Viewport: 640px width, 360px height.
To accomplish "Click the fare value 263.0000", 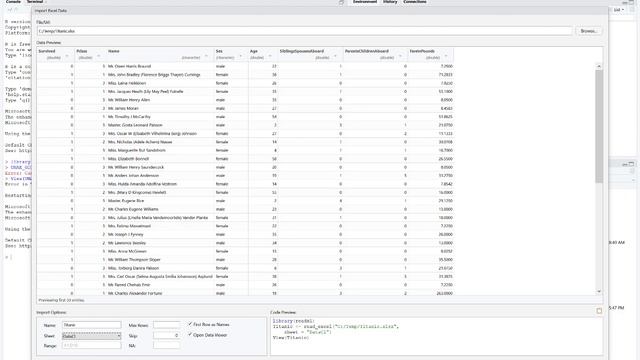I will [x=444, y=293].
